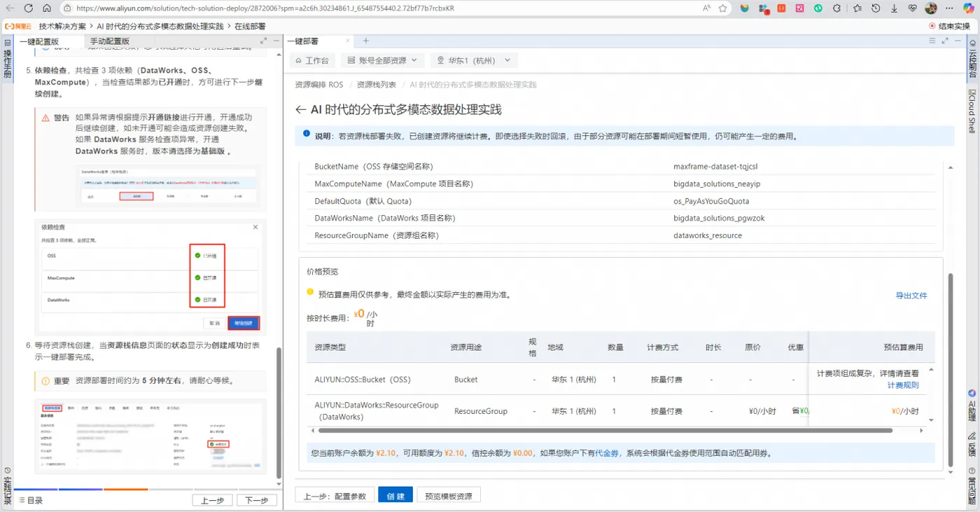Screen dimensions: 980x512
Task: Select the 一键部署 panel tab
Action: click(x=303, y=41)
